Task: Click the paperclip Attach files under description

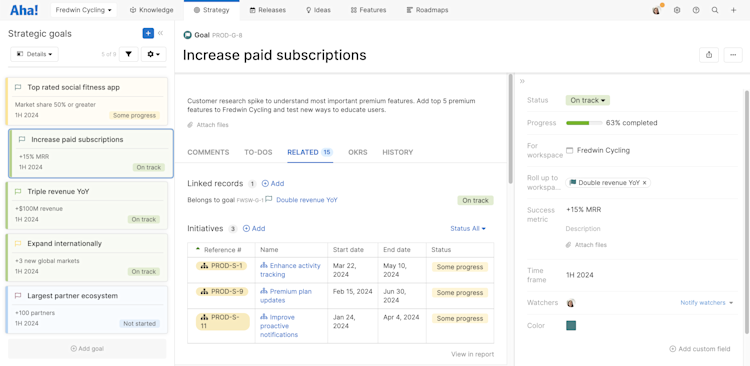Action: [x=208, y=125]
